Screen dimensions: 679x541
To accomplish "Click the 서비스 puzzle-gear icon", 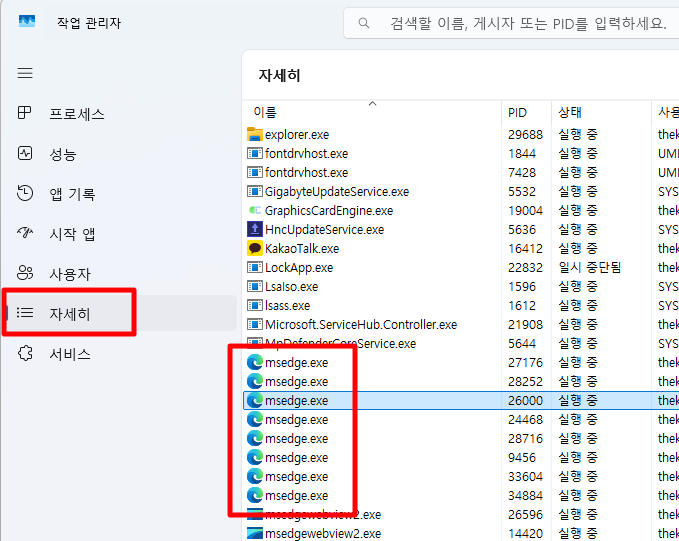I will 25,353.
